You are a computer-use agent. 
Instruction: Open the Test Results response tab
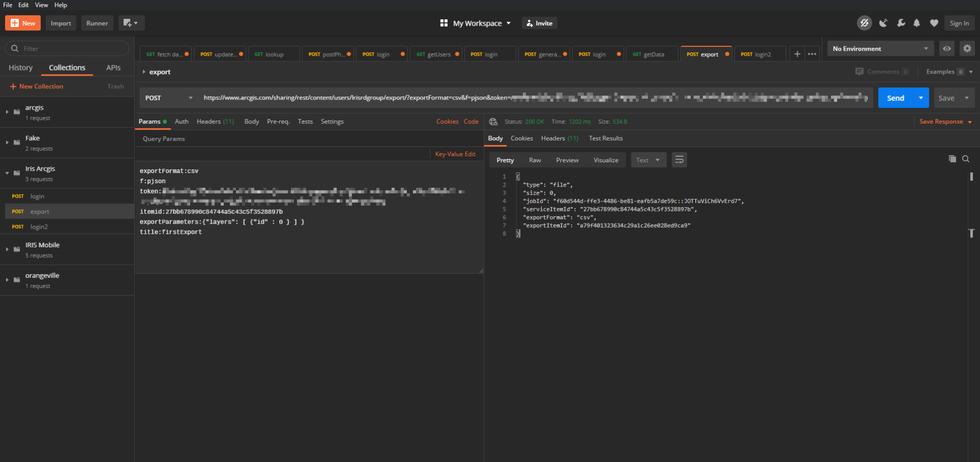click(x=606, y=138)
